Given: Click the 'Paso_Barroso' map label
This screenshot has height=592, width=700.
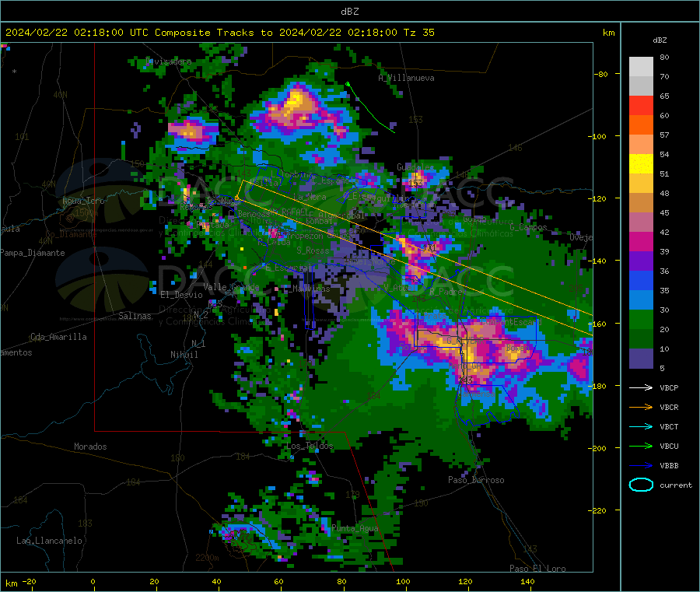Looking at the screenshot, I should [476, 481].
